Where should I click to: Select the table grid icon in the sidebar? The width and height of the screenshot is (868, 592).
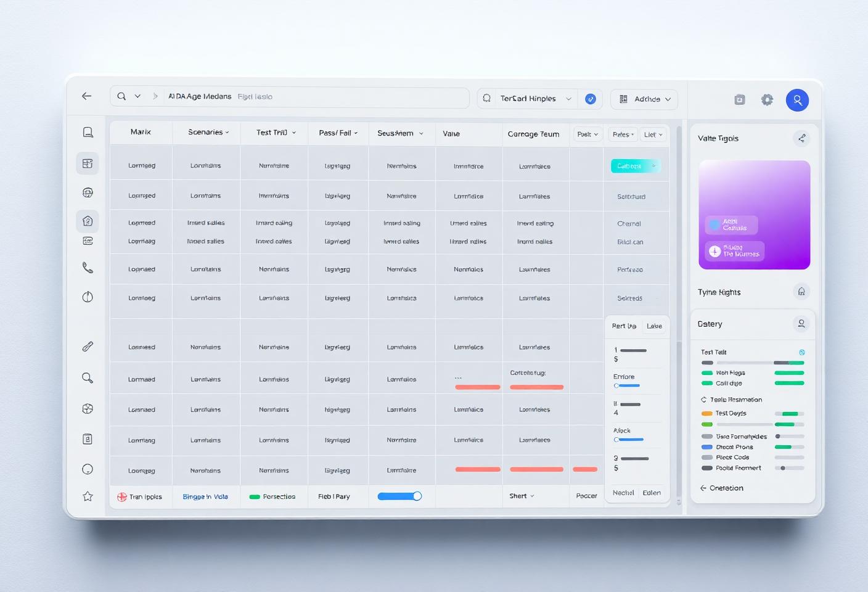[88, 163]
